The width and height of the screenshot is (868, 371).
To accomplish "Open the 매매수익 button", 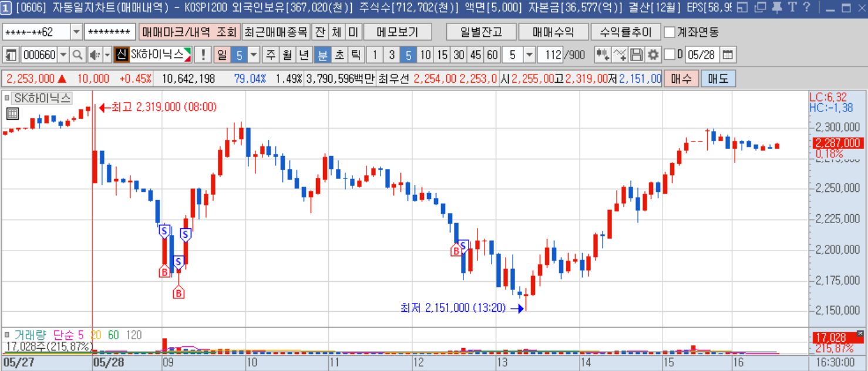I will (x=553, y=32).
